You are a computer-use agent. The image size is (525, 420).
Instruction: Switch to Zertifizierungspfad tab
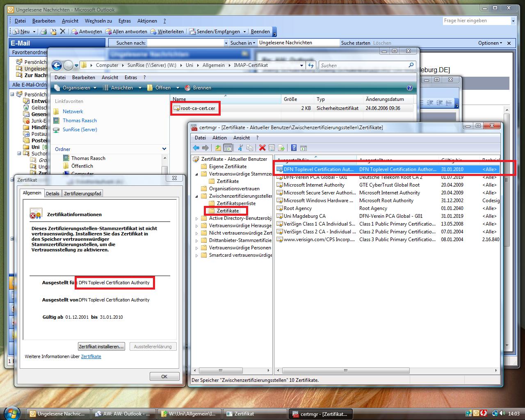pyautogui.click(x=82, y=194)
